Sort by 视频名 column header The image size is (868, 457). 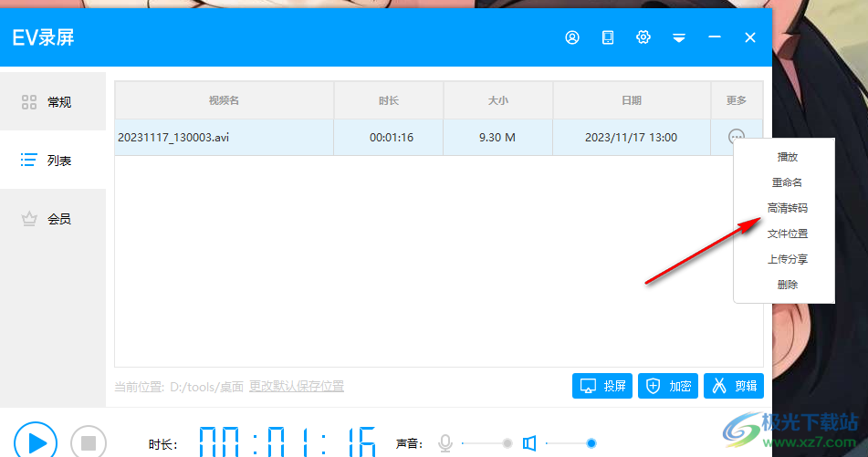pos(225,100)
